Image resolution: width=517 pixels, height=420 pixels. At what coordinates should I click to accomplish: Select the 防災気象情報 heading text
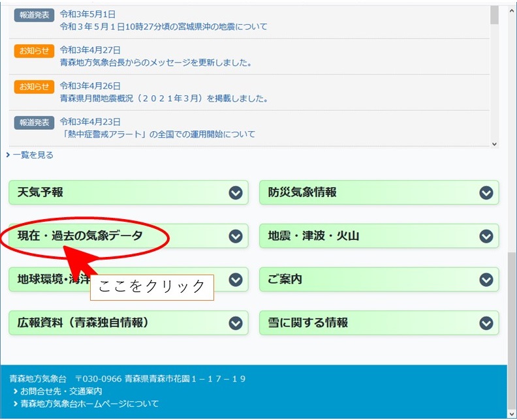302,192
